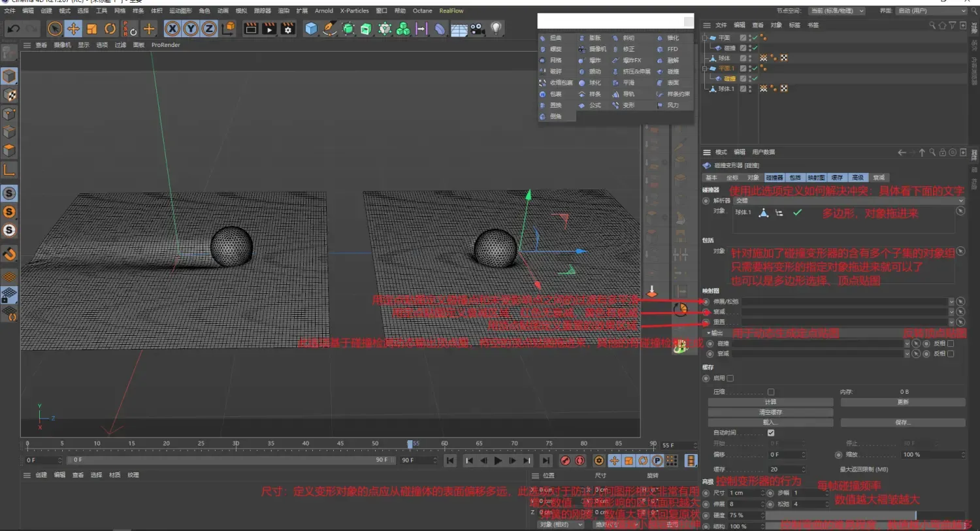Click the timeline playhead at frame 55

pos(410,444)
